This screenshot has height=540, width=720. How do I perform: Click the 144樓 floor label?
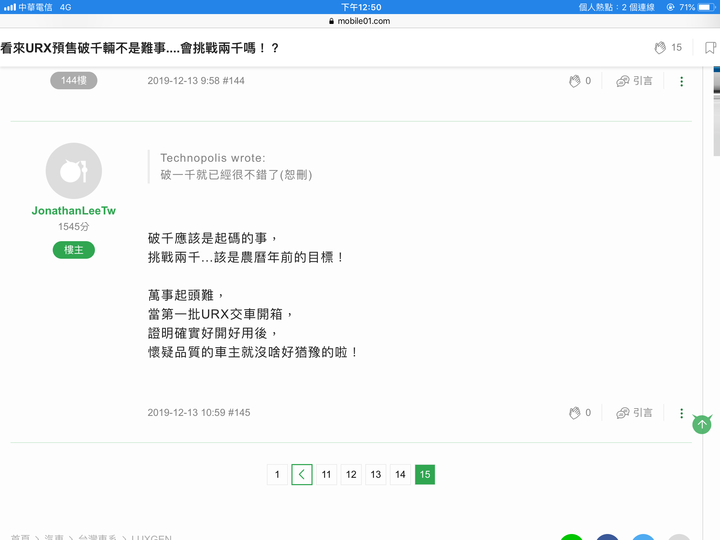(73, 80)
